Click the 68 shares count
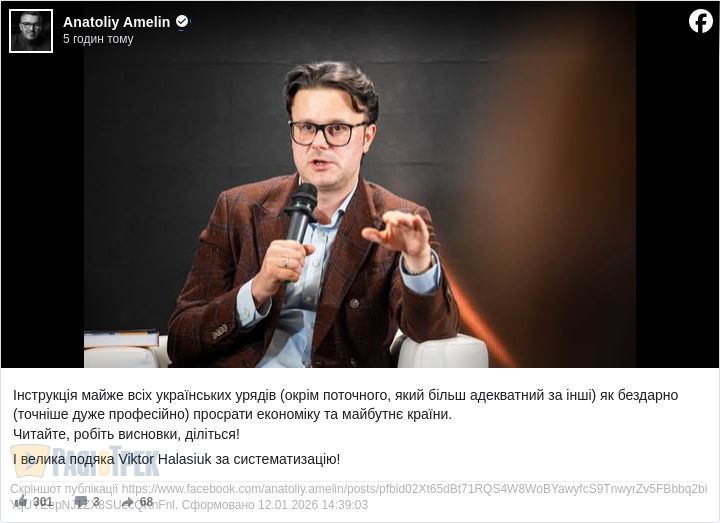The width and height of the screenshot is (720, 523). (146, 502)
